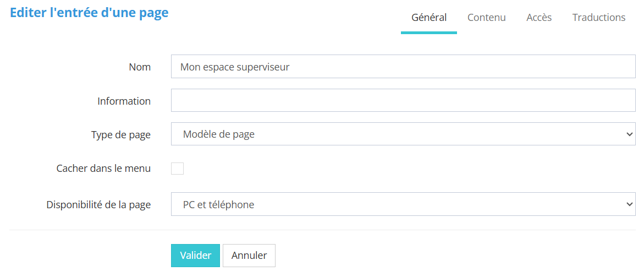Click the Disponibilité de la page label

coord(98,205)
